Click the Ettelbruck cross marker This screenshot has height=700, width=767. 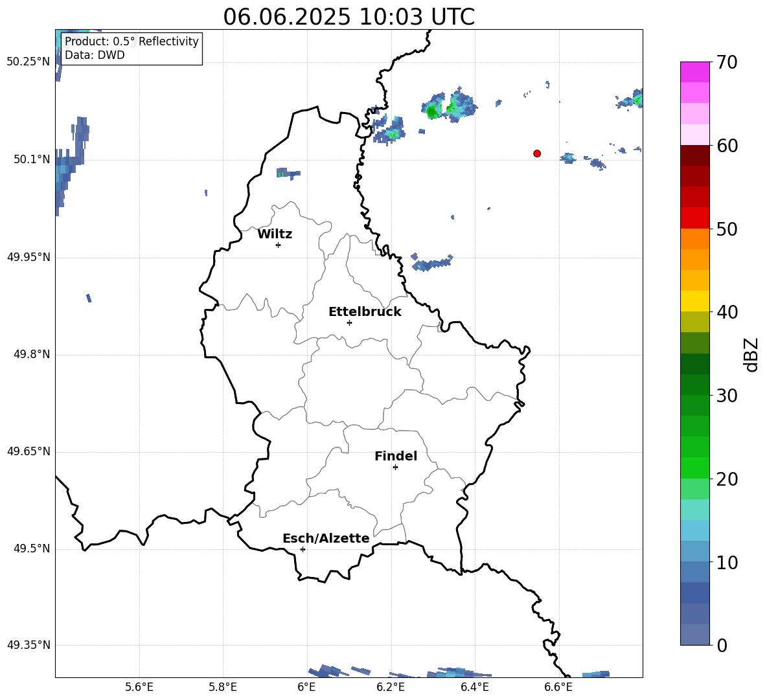(349, 322)
